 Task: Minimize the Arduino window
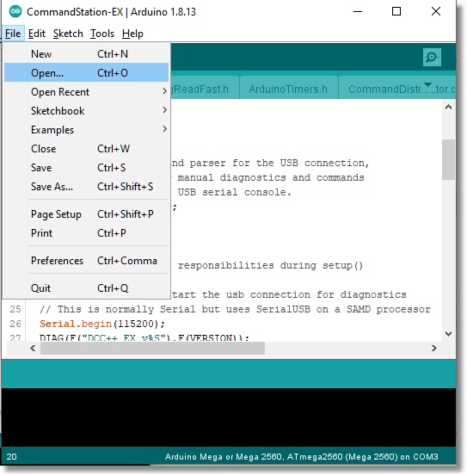tap(358, 12)
